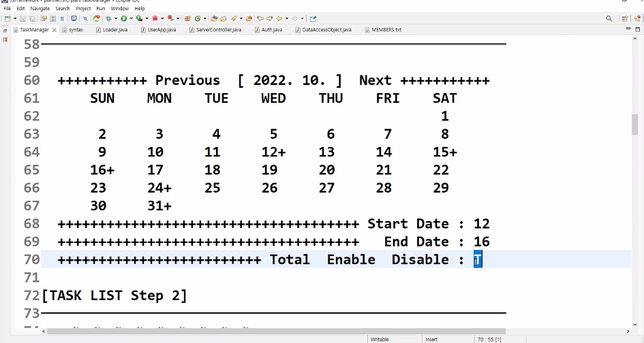Click the New Java Class icon
The height and width of the screenshot is (343, 644).
point(198,18)
